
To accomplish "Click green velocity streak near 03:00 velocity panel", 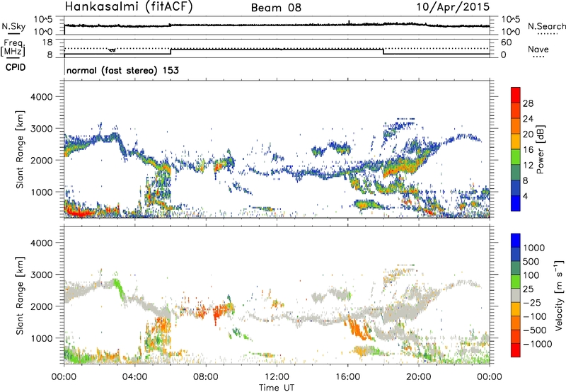I will pos(118,288).
